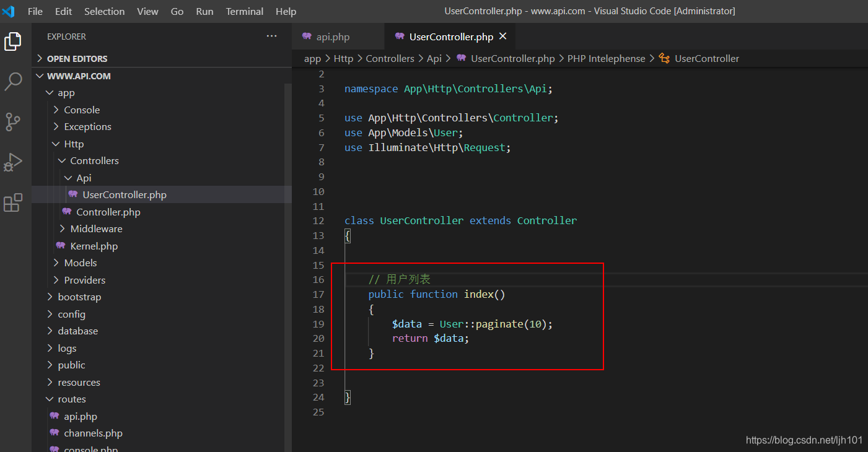Screen dimensions: 868x452
Task: Open the Selection menu
Action: coord(104,11)
